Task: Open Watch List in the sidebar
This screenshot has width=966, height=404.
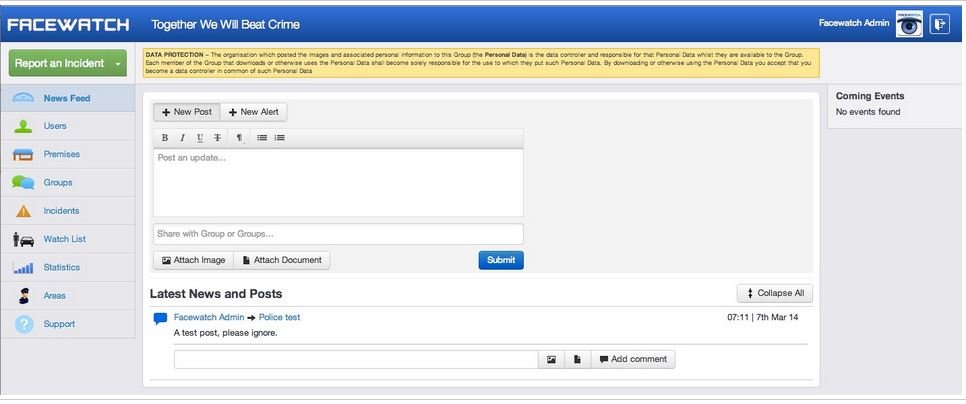Action: coord(64,239)
